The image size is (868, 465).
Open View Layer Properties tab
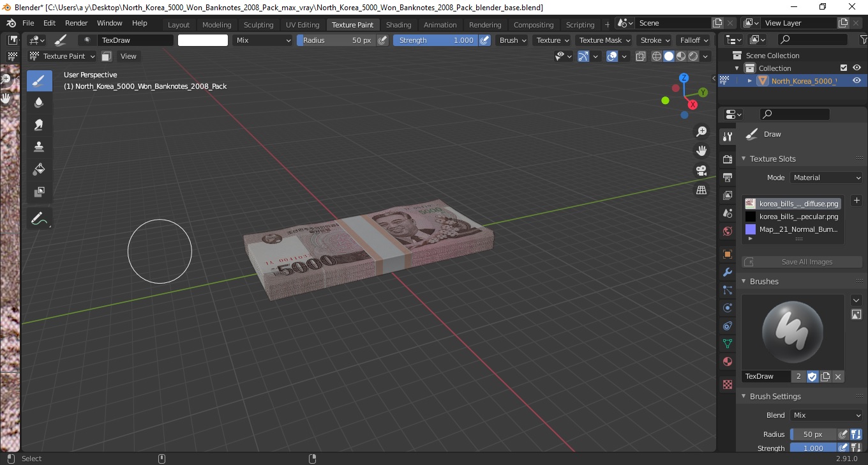point(727,195)
